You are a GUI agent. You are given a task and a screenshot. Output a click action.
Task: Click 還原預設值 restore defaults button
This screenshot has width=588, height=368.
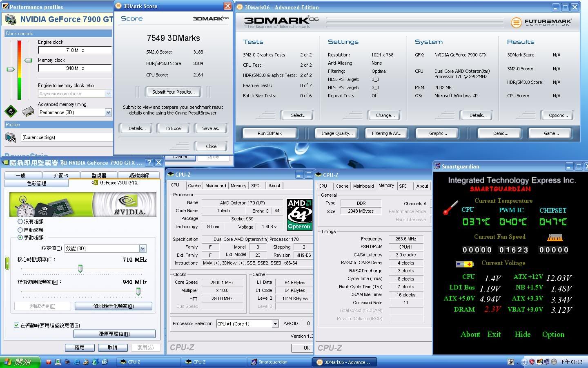pyautogui.click(x=114, y=334)
